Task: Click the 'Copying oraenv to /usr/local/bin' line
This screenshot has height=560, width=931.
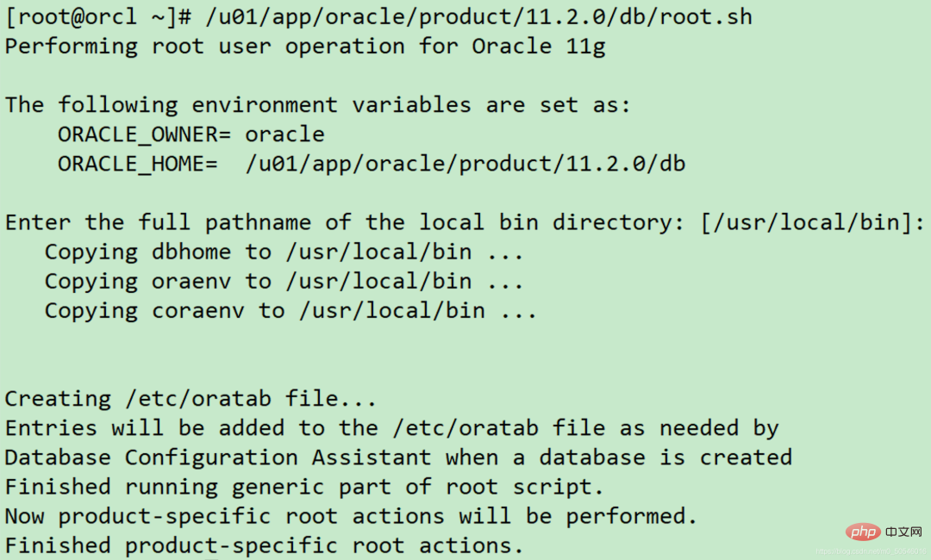Action: (x=284, y=281)
